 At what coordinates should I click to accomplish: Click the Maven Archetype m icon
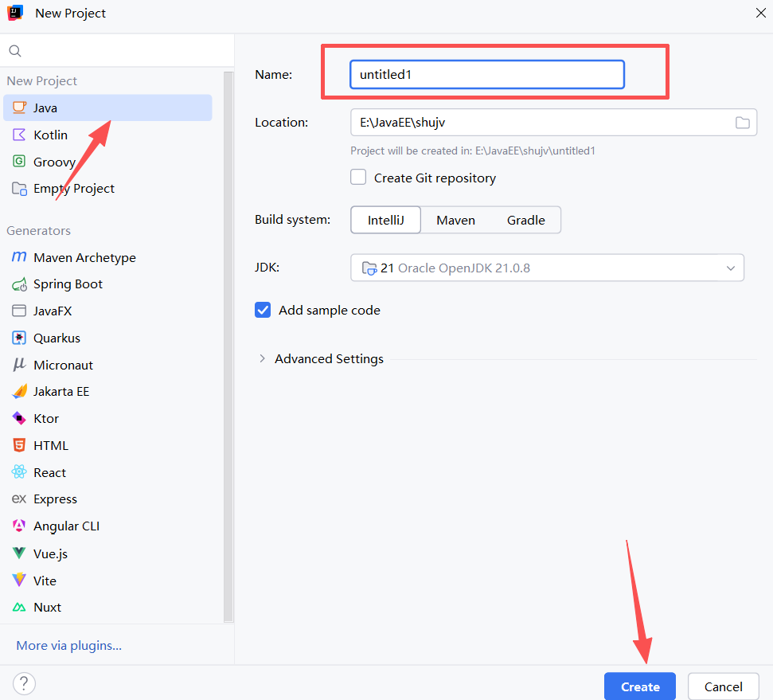pyautogui.click(x=19, y=257)
